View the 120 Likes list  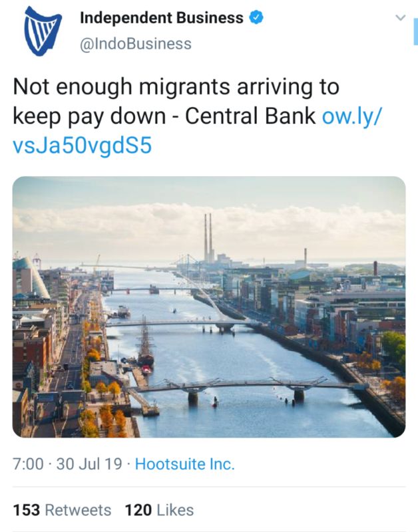coord(159,510)
